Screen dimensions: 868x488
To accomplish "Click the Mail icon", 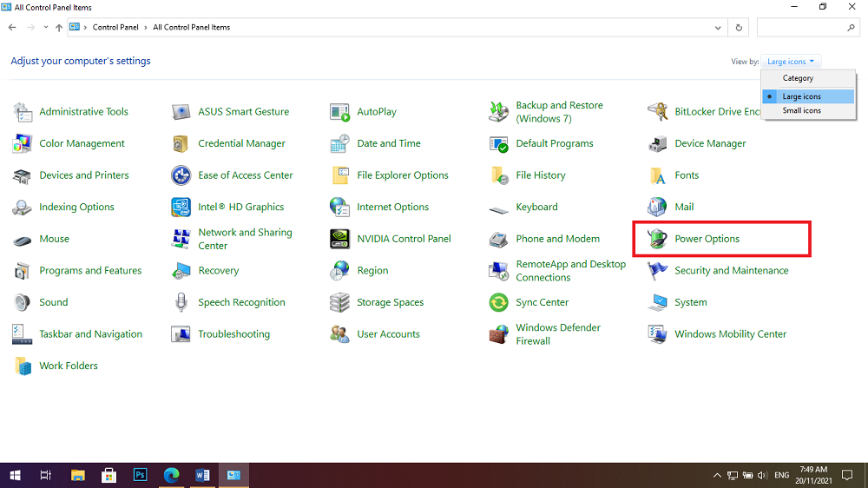I will (x=657, y=208).
